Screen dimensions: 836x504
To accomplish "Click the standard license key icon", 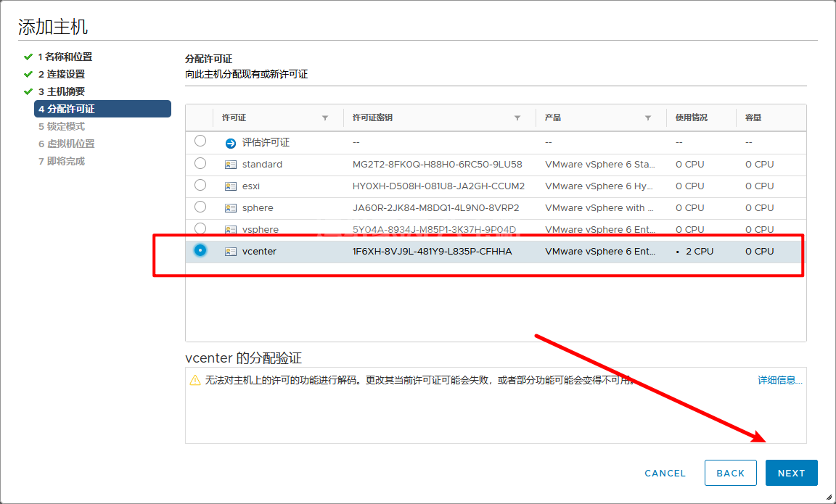I will pos(231,165).
